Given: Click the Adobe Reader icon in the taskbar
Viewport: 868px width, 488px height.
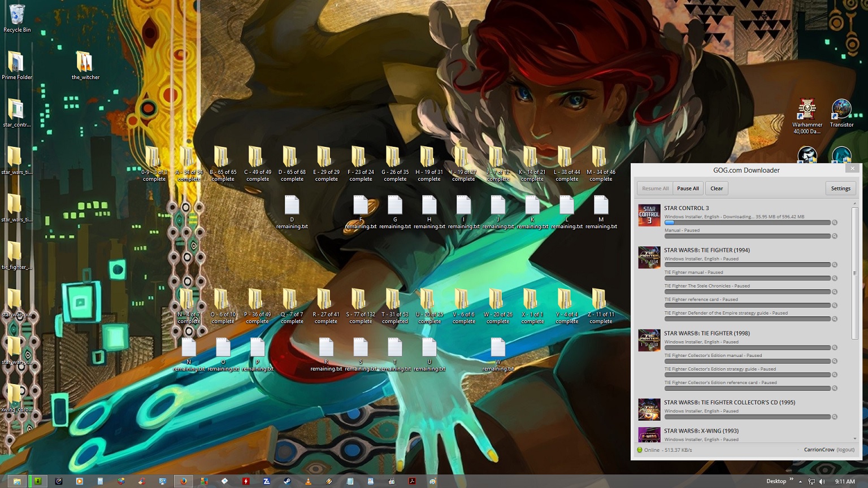Looking at the screenshot, I should point(412,481).
